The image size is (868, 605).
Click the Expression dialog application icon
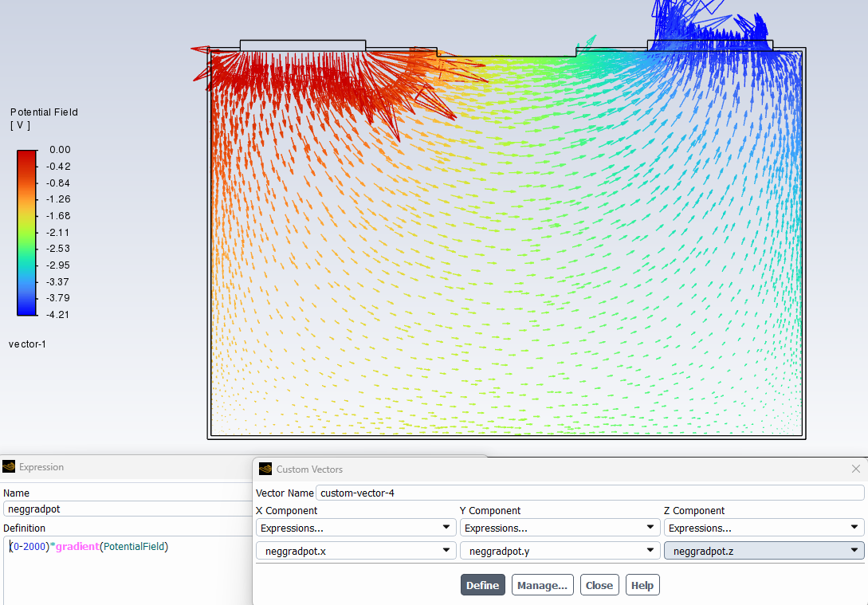coord(8,466)
